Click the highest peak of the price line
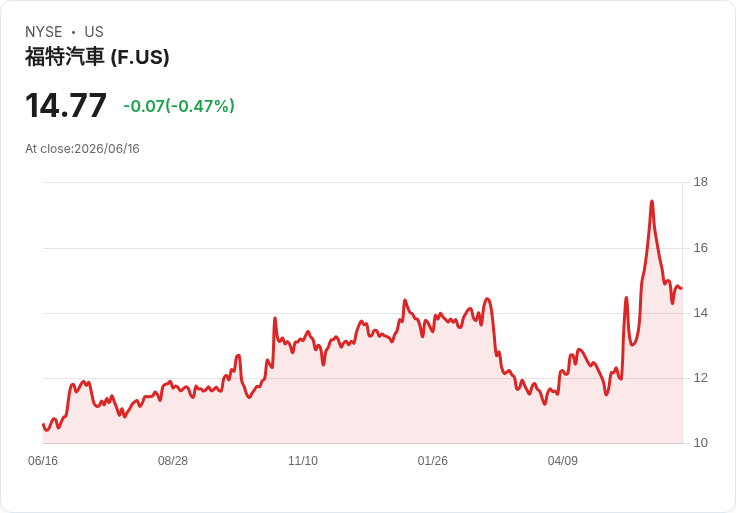Image resolution: width=736 pixels, height=513 pixels. [652, 202]
